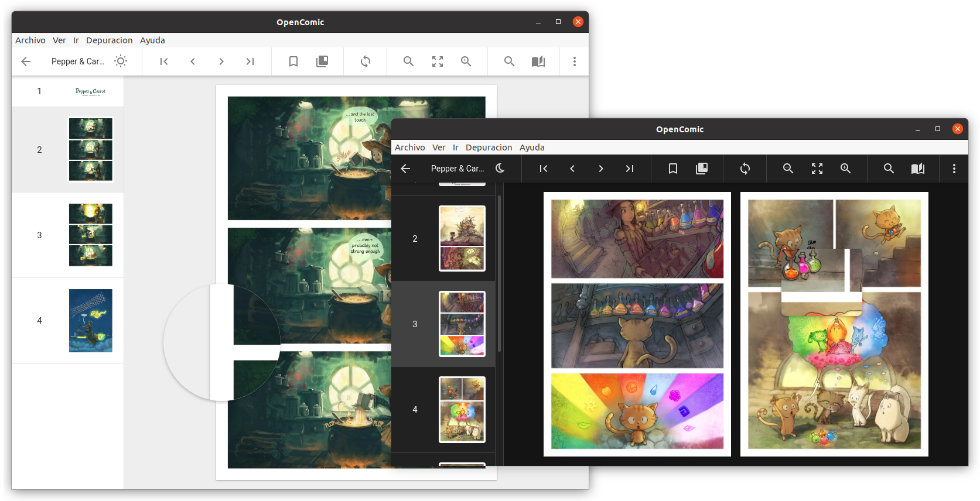The height and width of the screenshot is (501, 980).
Task: Open three-dot more menu in dark window
Action: pyautogui.click(x=954, y=169)
